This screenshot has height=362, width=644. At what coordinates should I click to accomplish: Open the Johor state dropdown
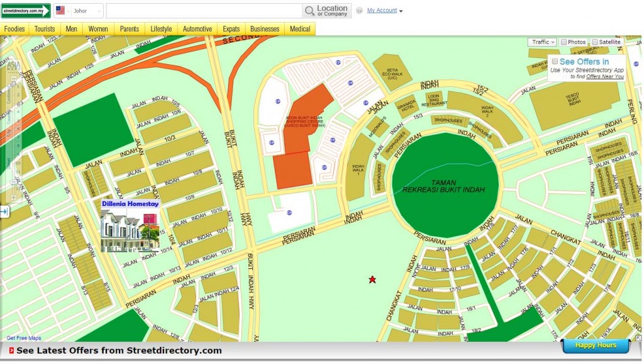[x=87, y=11]
